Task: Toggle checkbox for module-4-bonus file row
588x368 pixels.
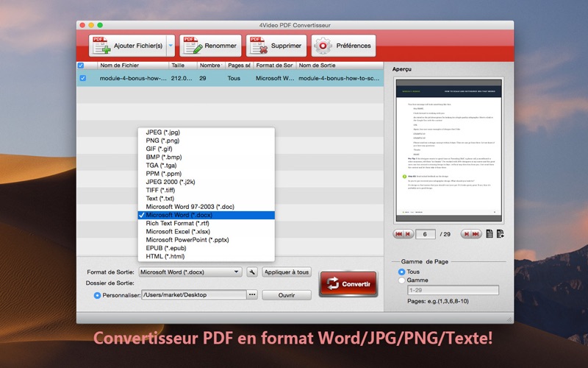Action: pos(83,78)
